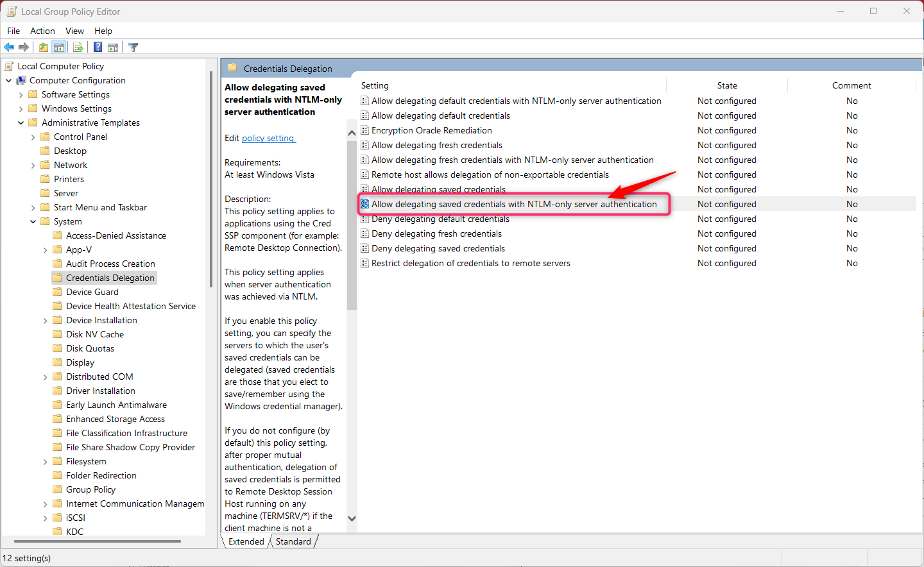This screenshot has height=567, width=924.
Task: Click the Back navigation arrow icon
Action: 8,46
